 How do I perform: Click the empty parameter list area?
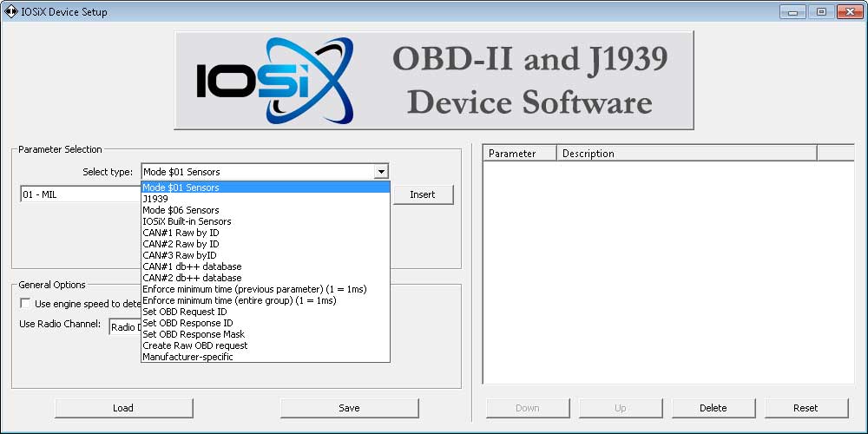pyautogui.click(x=668, y=272)
